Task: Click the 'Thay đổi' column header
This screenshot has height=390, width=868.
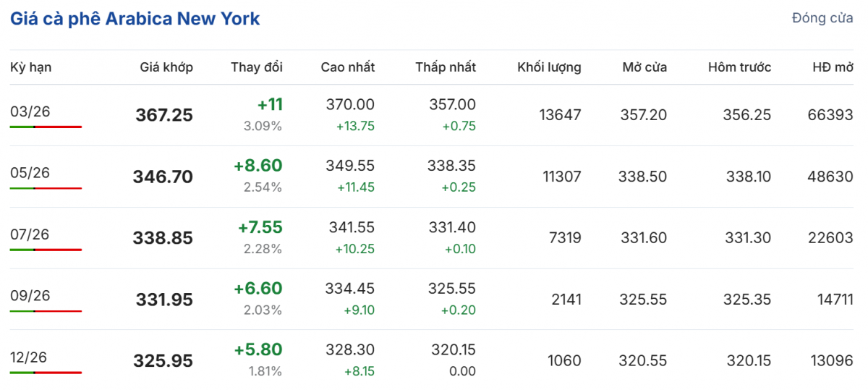Action: click(257, 67)
